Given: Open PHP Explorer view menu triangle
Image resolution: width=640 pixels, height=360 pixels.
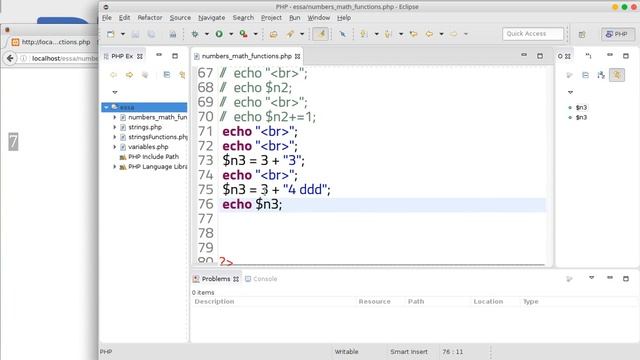Looking at the screenshot, I should (115, 92).
